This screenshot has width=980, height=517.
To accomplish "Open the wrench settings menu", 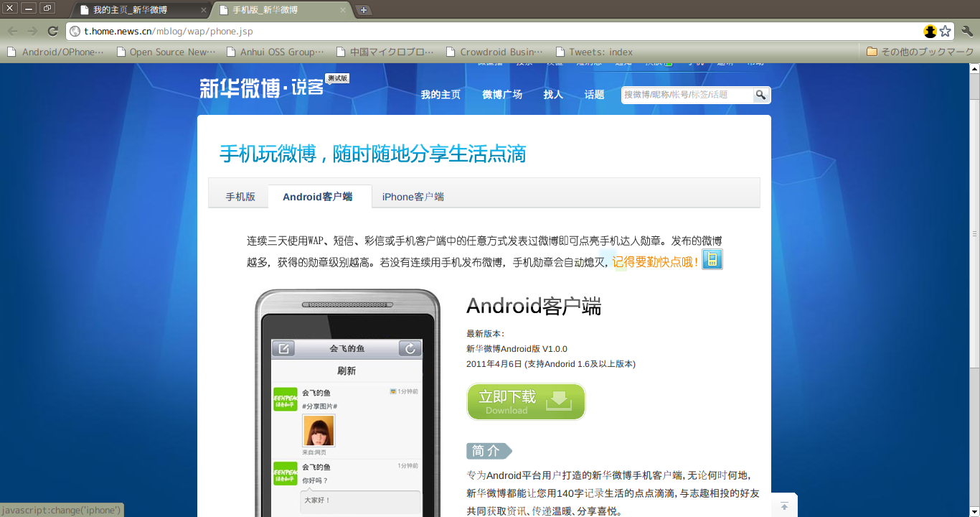I will click(x=967, y=31).
